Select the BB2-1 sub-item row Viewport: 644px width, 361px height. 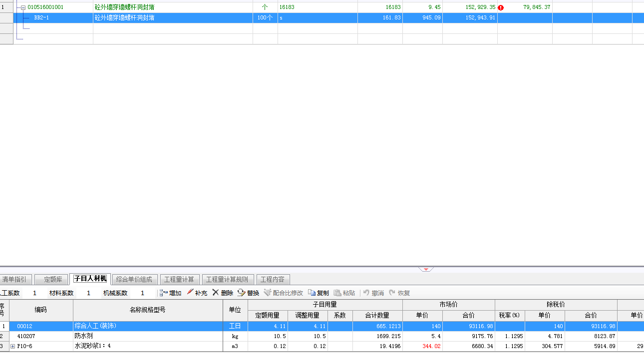322,17
